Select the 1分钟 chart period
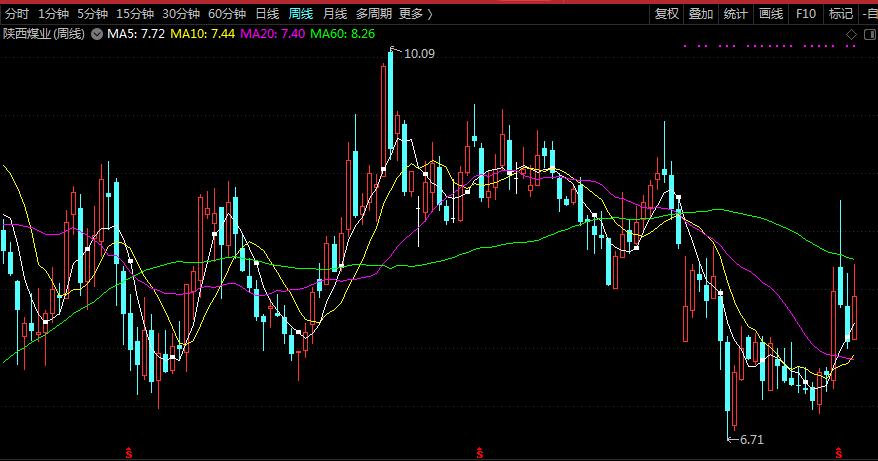 (53, 14)
